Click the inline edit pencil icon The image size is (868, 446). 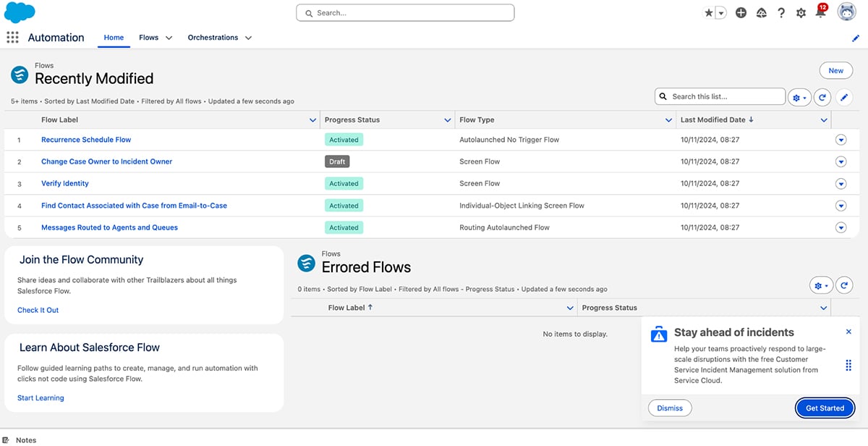845,96
